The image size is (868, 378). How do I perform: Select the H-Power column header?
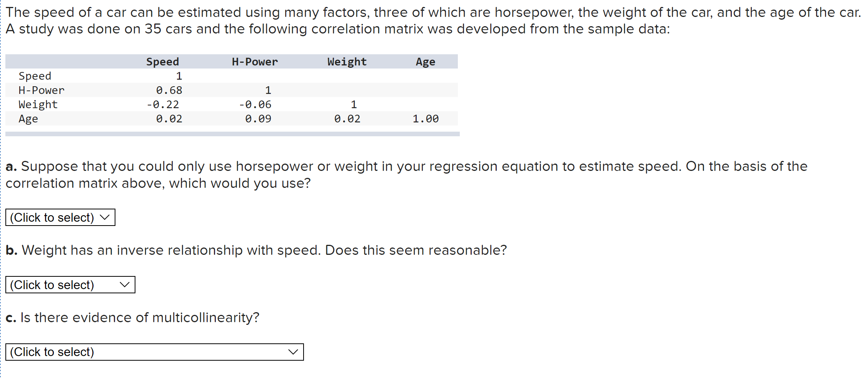[255, 61]
